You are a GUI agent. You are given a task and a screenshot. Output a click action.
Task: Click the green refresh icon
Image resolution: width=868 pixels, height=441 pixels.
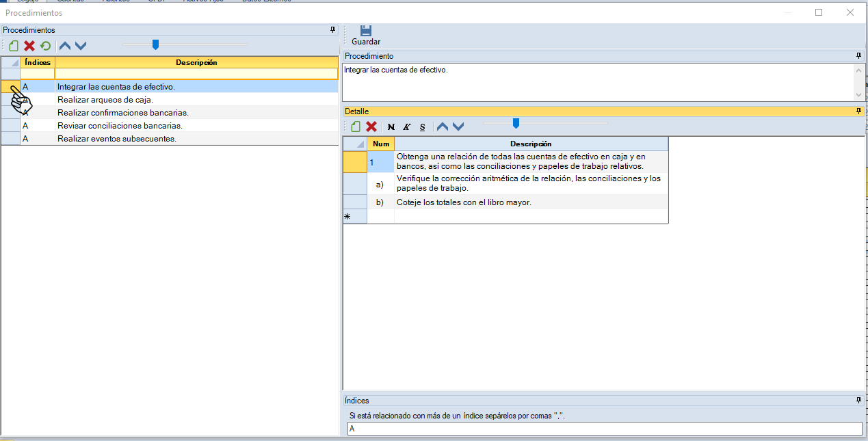(x=45, y=46)
